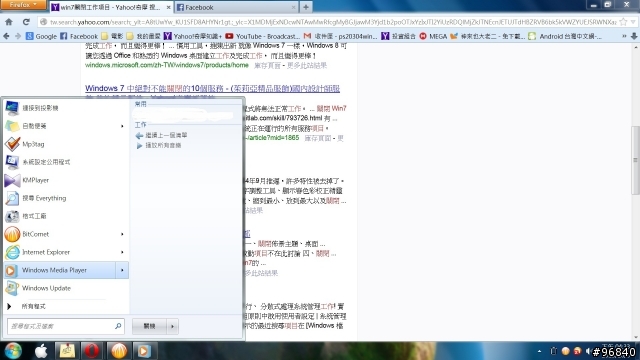The width and height of the screenshot is (640, 360).
Task: Go back using the browser back arrow
Action: tap(6, 36)
